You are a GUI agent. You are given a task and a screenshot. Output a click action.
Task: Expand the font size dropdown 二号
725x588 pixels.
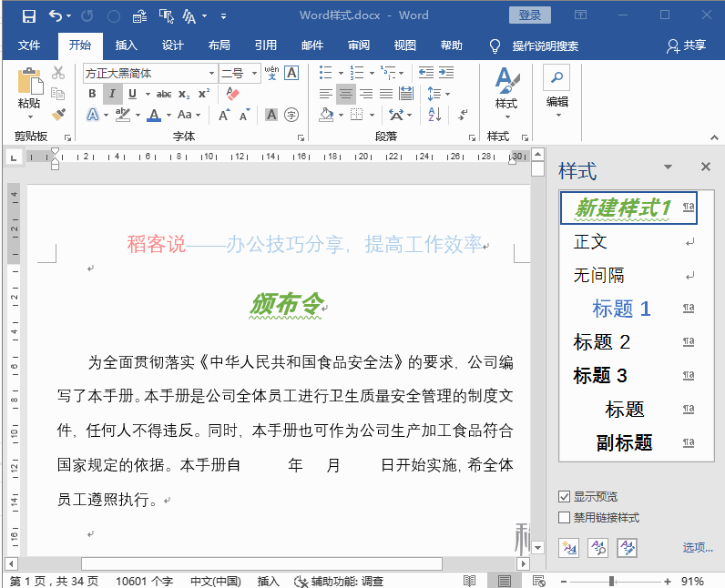pos(253,74)
